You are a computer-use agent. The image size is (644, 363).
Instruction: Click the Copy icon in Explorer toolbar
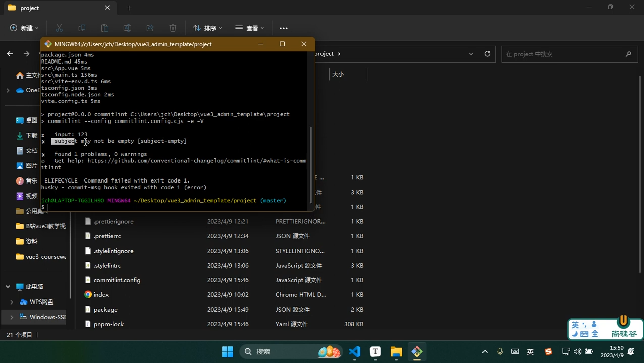click(x=82, y=28)
